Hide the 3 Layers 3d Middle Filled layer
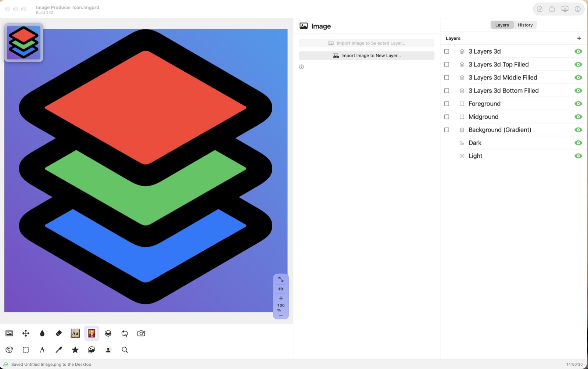The height and width of the screenshot is (369, 588). (578, 78)
